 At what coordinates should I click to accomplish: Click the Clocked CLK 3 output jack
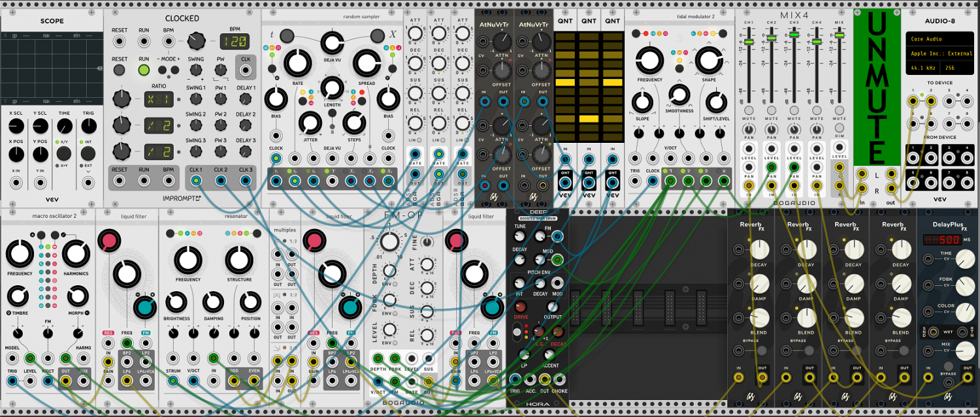tap(246, 181)
